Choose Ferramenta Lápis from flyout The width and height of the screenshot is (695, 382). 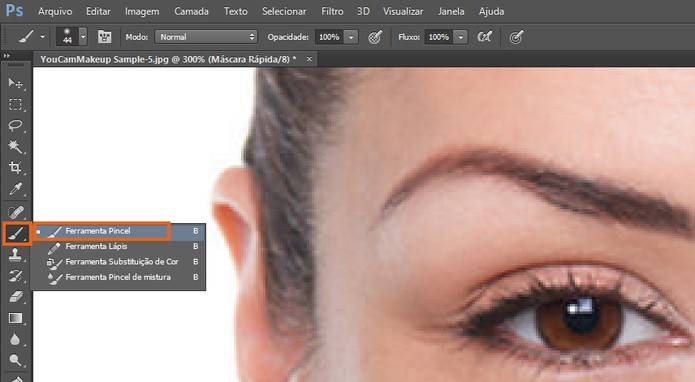point(118,246)
